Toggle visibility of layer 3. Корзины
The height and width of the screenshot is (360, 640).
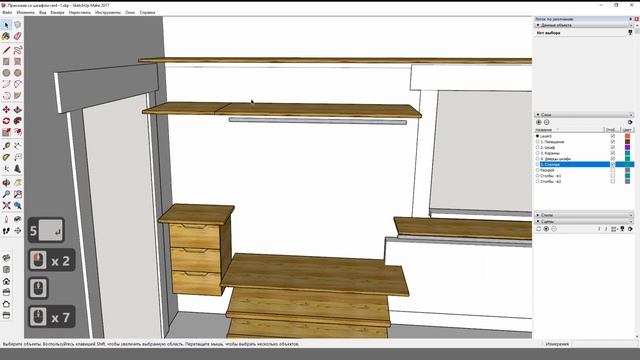pos(613,153)
